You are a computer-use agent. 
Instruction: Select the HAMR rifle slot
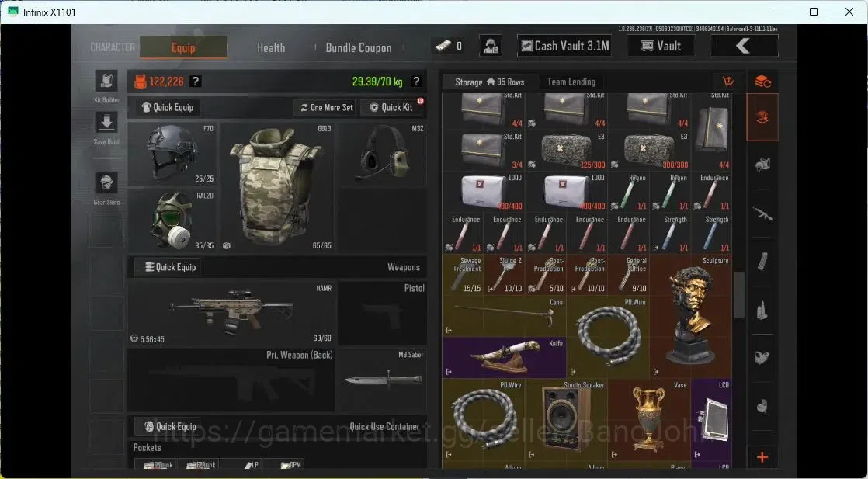pos(232,314)
